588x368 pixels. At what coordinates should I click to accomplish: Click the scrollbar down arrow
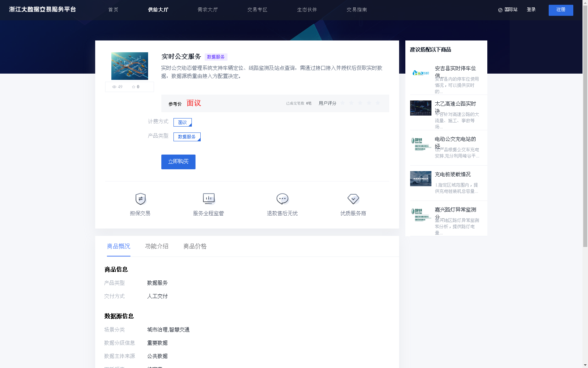tap(585, 365)
